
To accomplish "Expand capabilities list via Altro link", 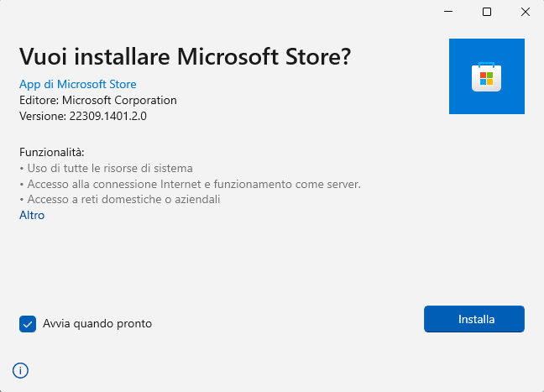I will click(x=32, y=215).
